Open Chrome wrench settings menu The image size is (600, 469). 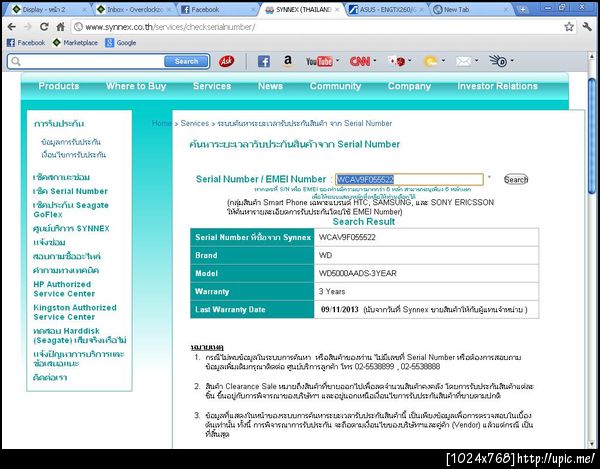587,26
